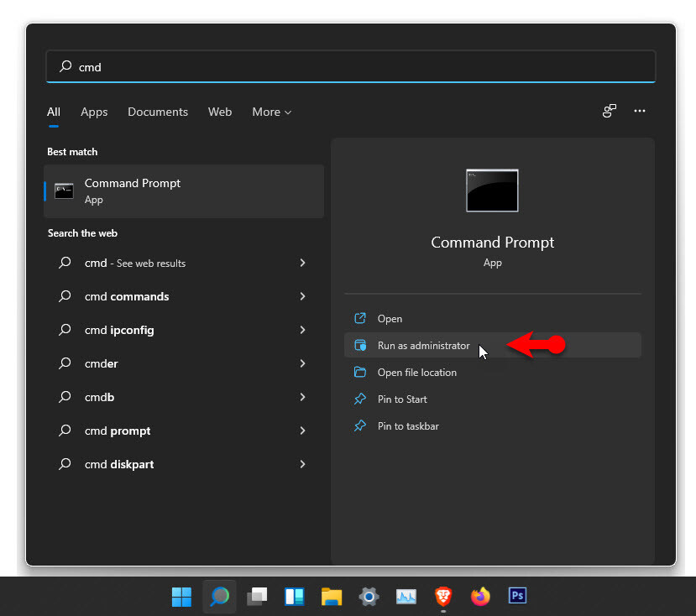Expand arrow for cmd ipconfig suggestion

(x=302, y=330)
